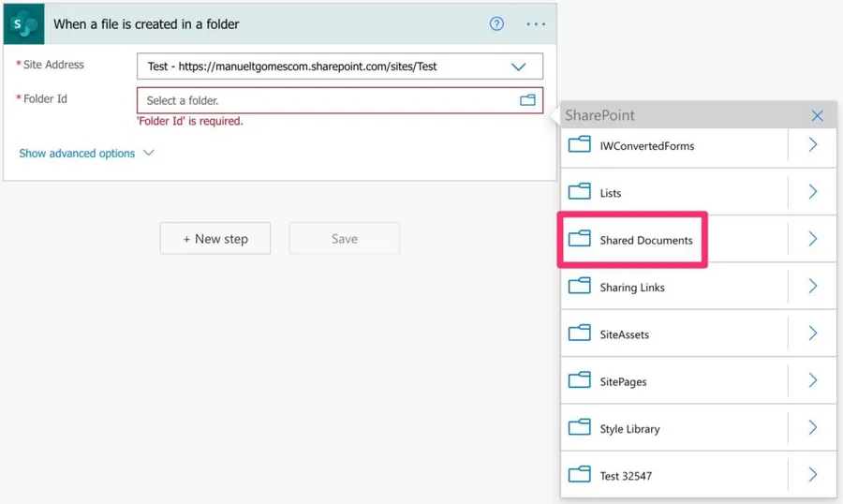Viewport: 843px width, 504px height.
Task: Select the Shared Documents folder
Action: point(645,241)
